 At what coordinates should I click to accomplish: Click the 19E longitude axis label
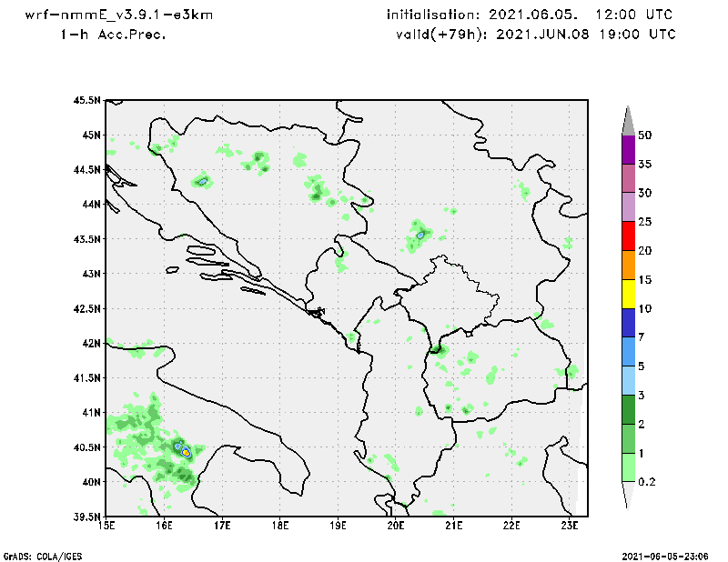pos(338,525)
